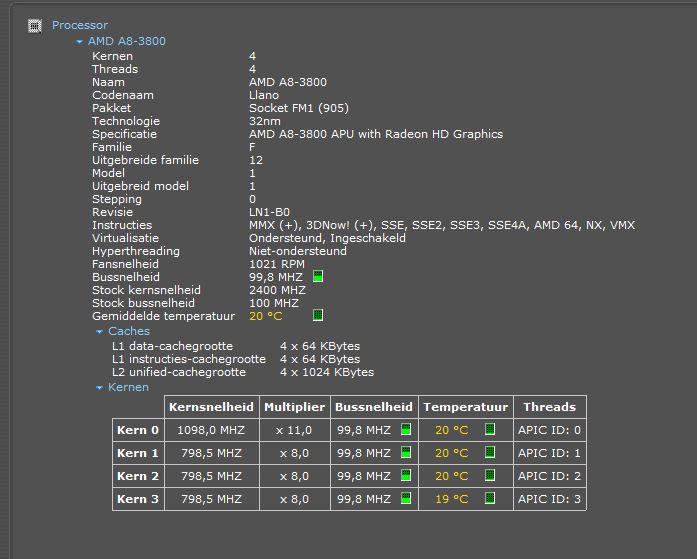The width and height of the screenshot is (697, 559).
Task: Click Kern 2 Temperatuur graph icon
Action: [x=490, y=475]
